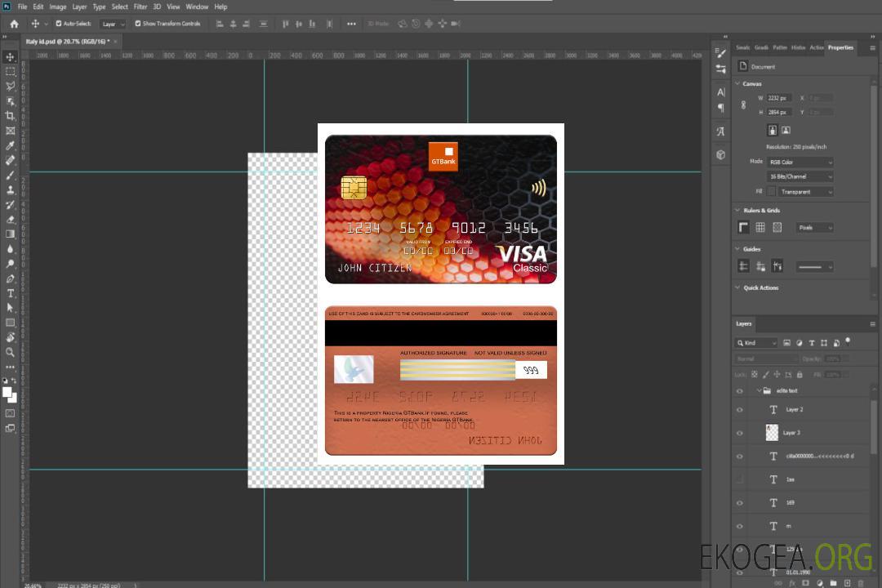The height and width of the screenshot is (588, 882).
Task: Toggle the layer filter on/off switch
Action: [x=848, y=341]
